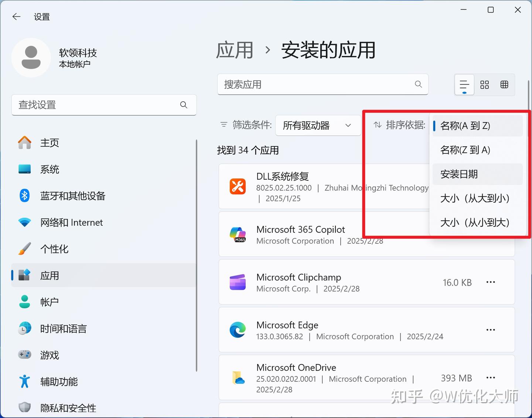532x418 pixels.
Task: Sort by 大小 (从小到大)
Action: (x=477, y=222)
